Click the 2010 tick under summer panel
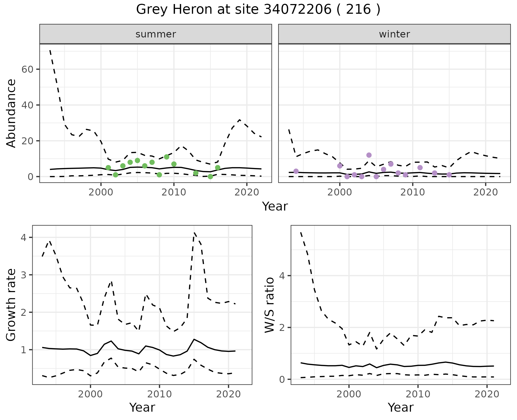 tap(174, 192)
